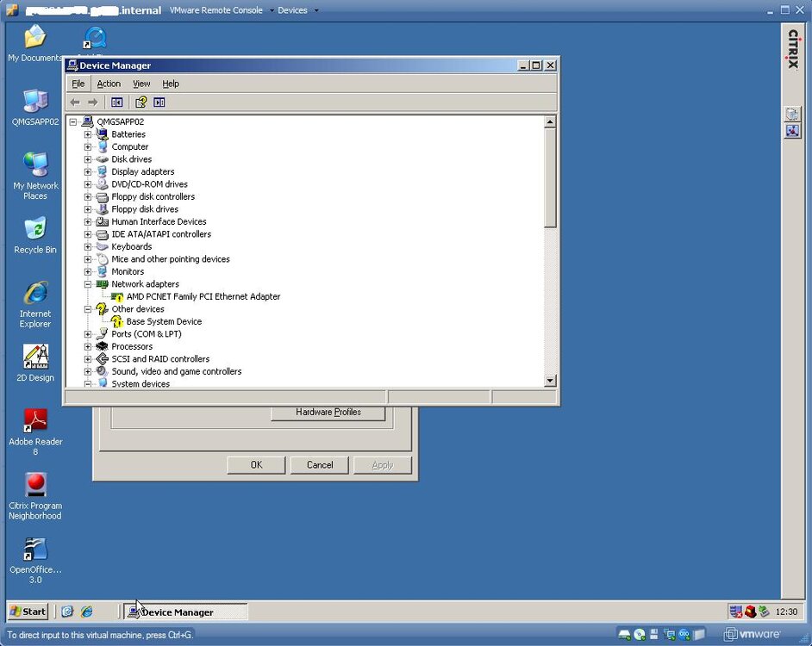This screenshot has width=812, height=646.
Task: Open the File menu
Action: (78, 84)
